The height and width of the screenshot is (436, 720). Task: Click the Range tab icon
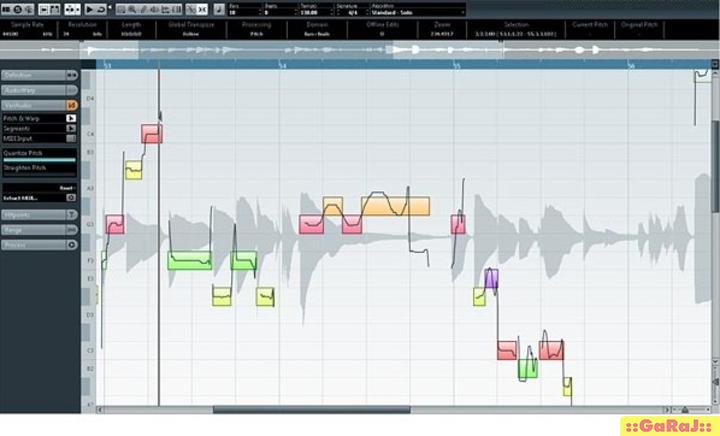(x=72, y=230)
